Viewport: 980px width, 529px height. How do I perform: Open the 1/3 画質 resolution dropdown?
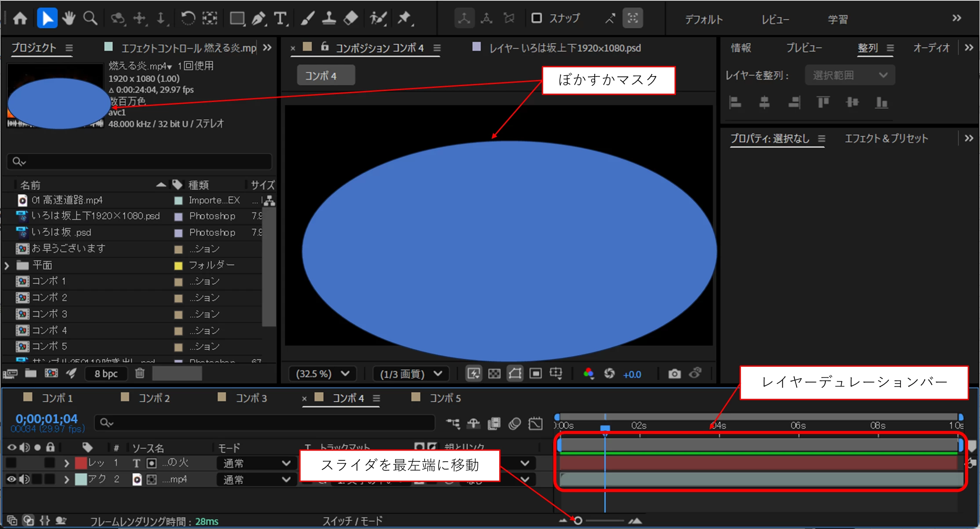tap(410, 374)
